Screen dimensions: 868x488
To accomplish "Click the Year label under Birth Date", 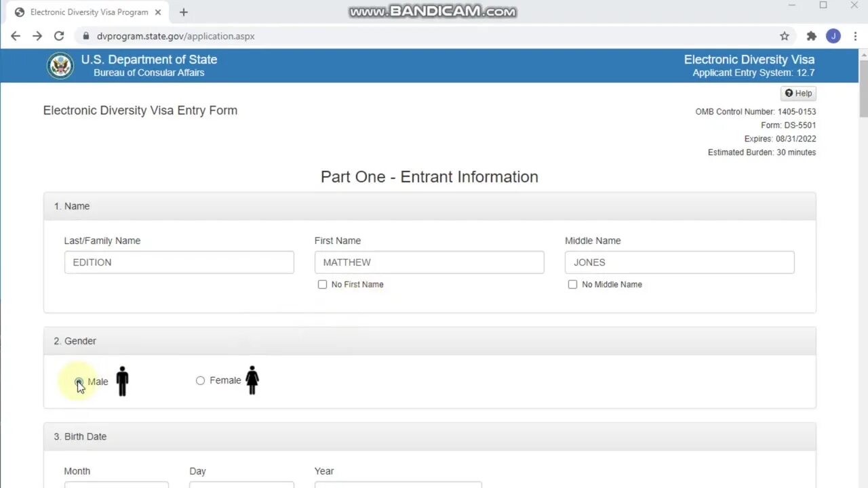I will [x=324, y=471].
